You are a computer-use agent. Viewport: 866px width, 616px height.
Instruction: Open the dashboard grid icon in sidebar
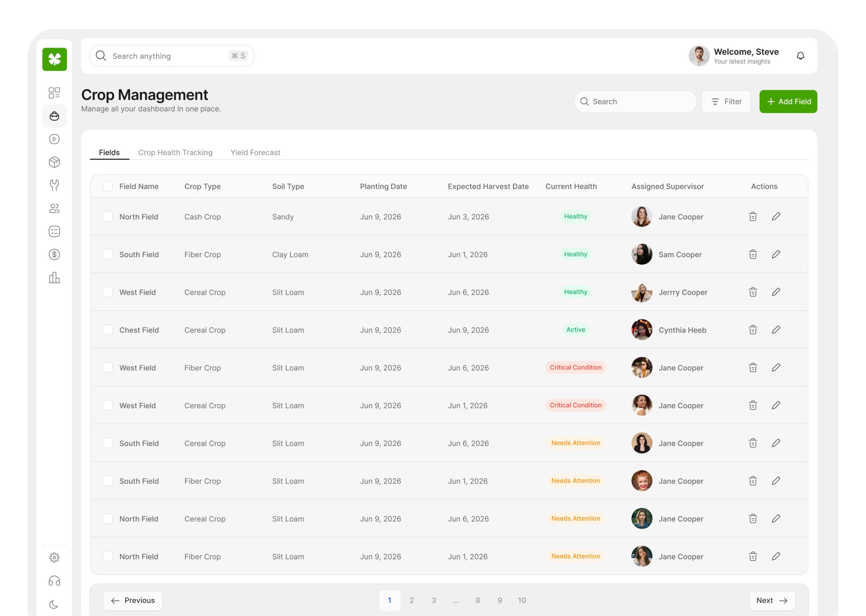pos(54,93)
